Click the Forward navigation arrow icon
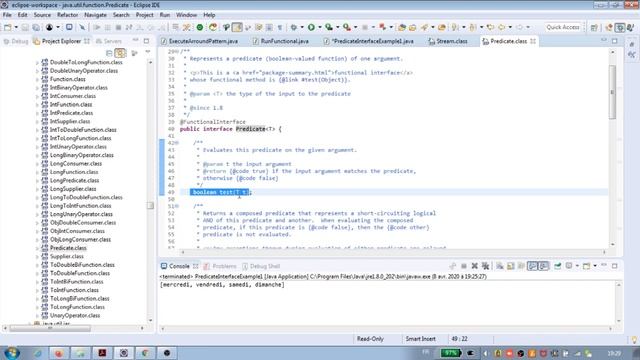Image resolution: width=640 pixels, height=360 pixels. pos(519,27)
